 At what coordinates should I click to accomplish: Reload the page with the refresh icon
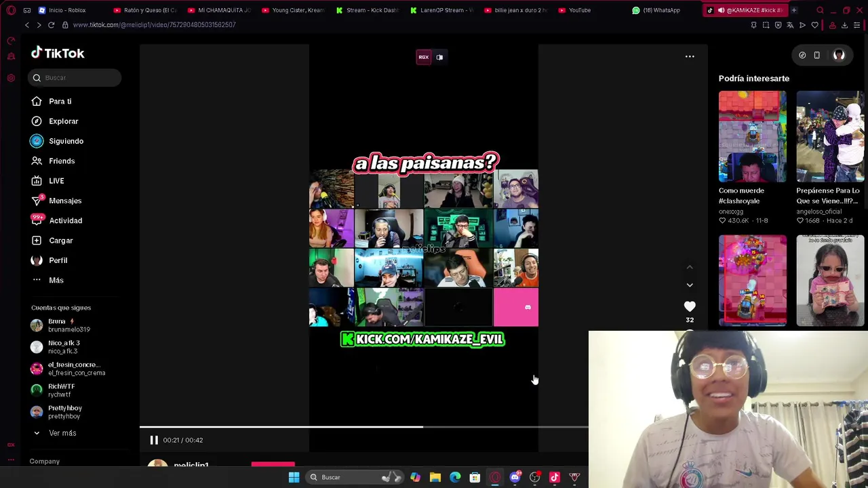tap(51, 25)
